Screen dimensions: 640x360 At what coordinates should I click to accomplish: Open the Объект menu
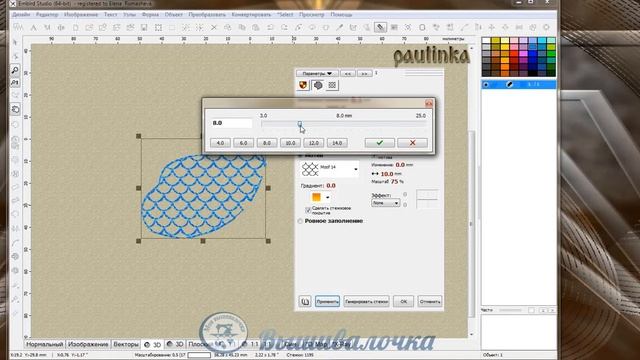pos(173,14)
